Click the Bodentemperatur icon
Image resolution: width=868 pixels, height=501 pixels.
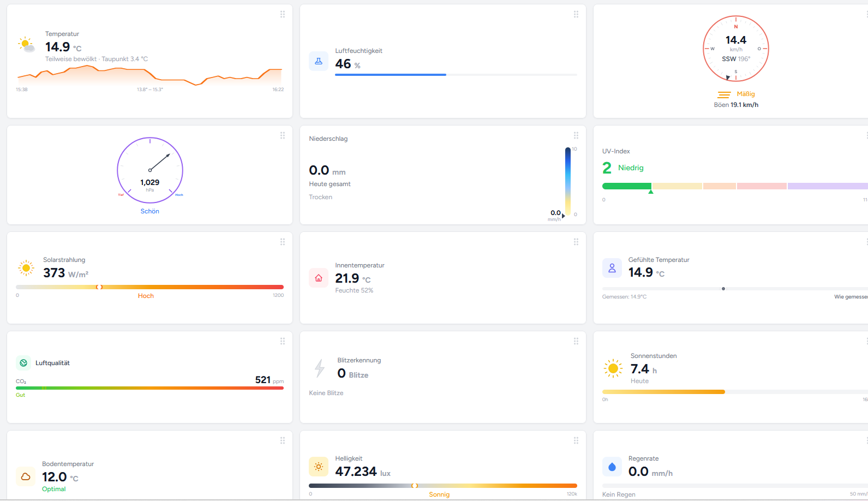point(26,476)
